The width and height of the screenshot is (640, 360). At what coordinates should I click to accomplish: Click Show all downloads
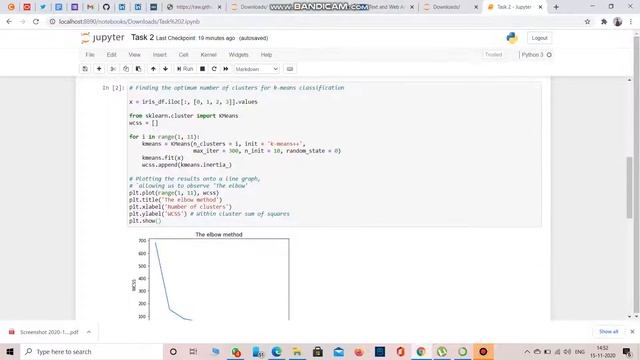point(608,332)
